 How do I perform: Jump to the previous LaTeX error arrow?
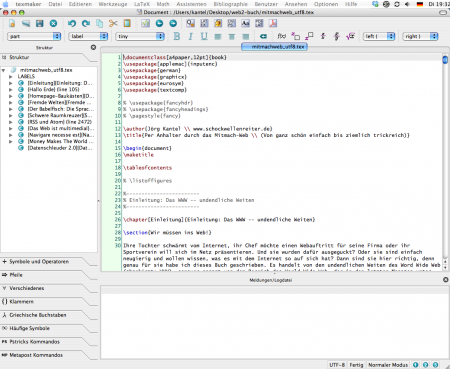[x=159, y=23]
